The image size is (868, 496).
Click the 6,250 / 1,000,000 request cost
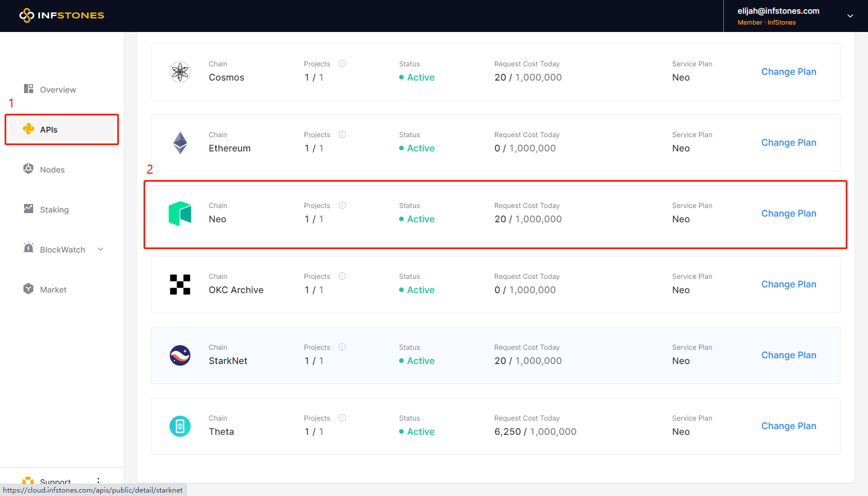(x=535, y=431)
